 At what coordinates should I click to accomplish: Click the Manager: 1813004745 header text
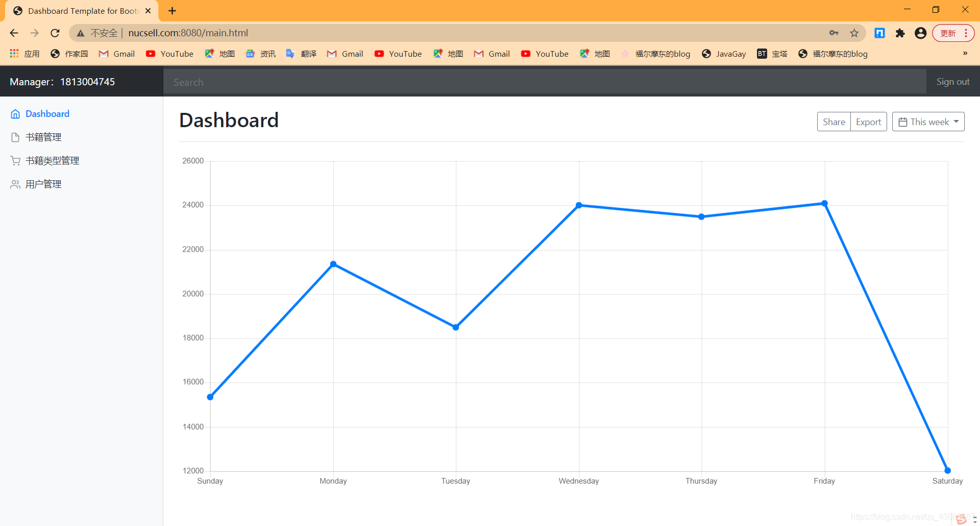62,82
